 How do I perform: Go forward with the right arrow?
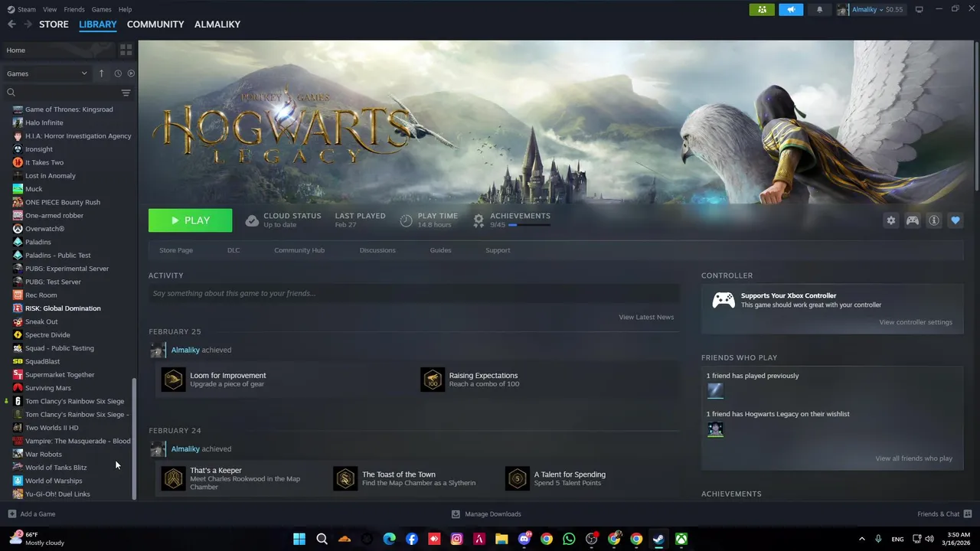[28, 24]
